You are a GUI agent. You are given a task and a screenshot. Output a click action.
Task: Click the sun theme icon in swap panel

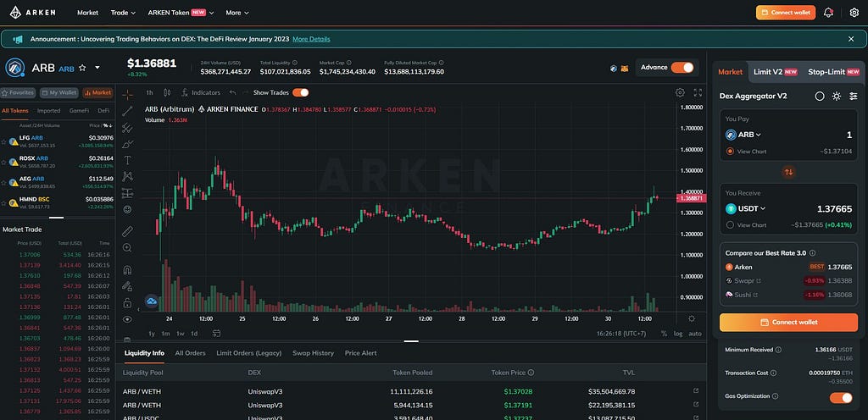coord(837,97)
